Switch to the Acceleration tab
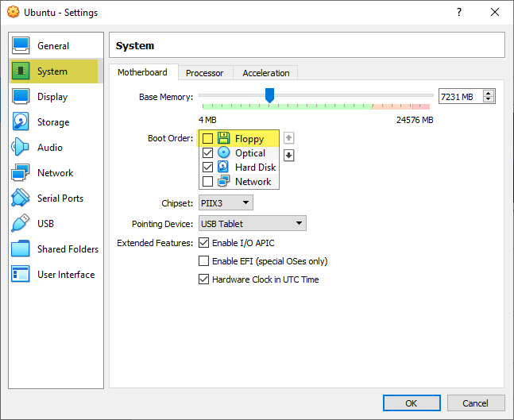Screen dimensions: 514x420 [266, 73]
